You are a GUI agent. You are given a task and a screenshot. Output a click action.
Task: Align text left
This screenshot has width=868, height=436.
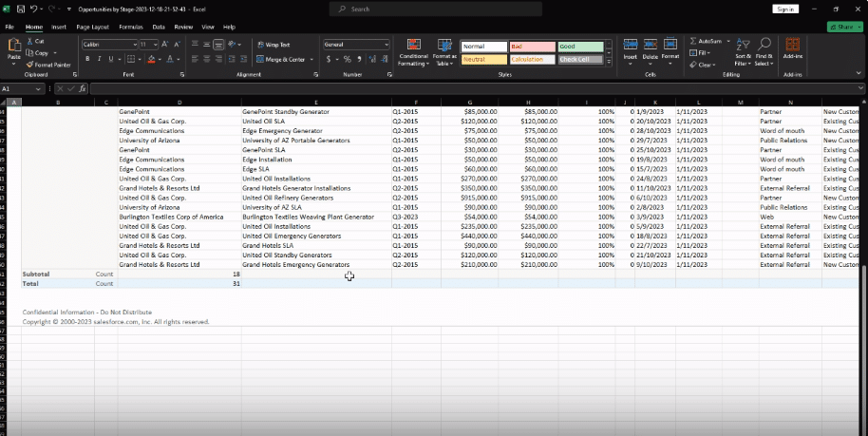coord(195,59)
